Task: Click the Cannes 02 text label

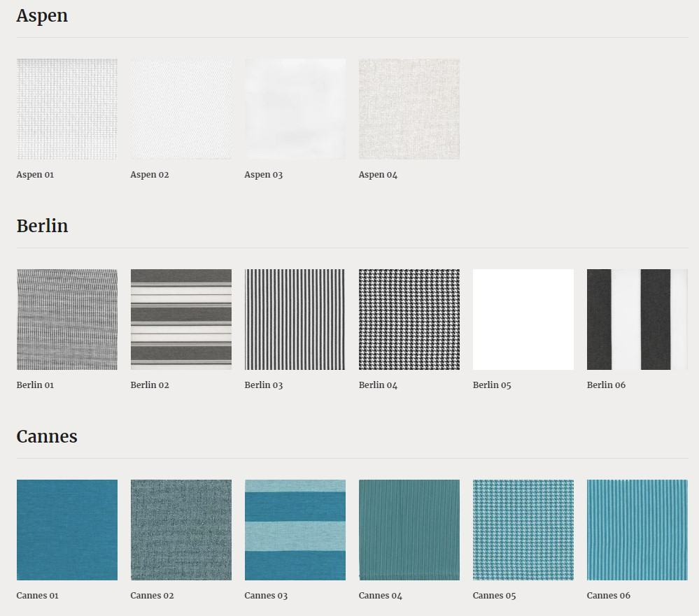Action: click(x=152, y=596)
